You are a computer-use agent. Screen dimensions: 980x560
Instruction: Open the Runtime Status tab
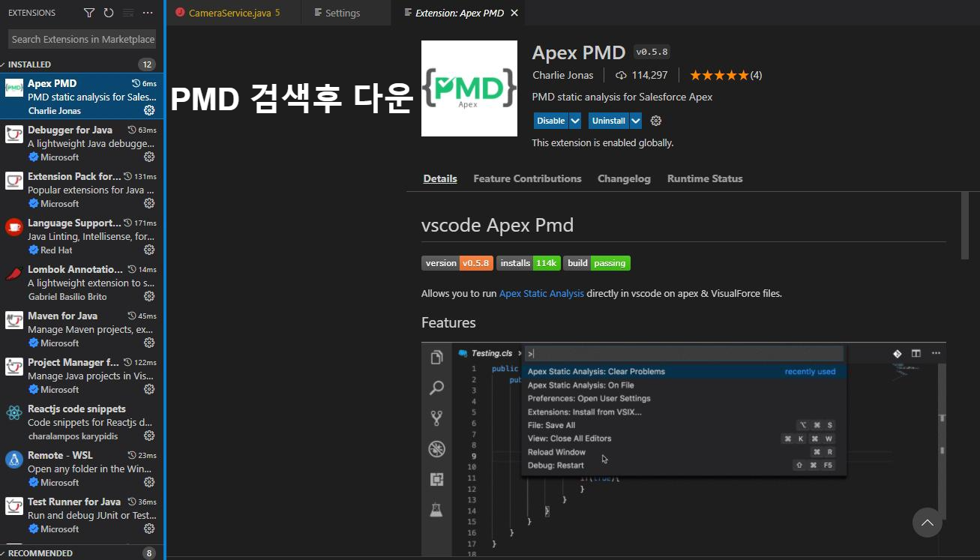(705, 178)
